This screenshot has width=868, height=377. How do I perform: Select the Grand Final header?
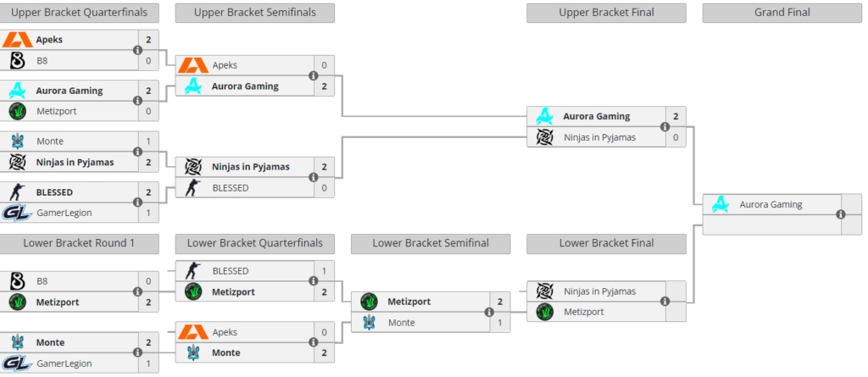pyautogui.click(x=782, y=13)
